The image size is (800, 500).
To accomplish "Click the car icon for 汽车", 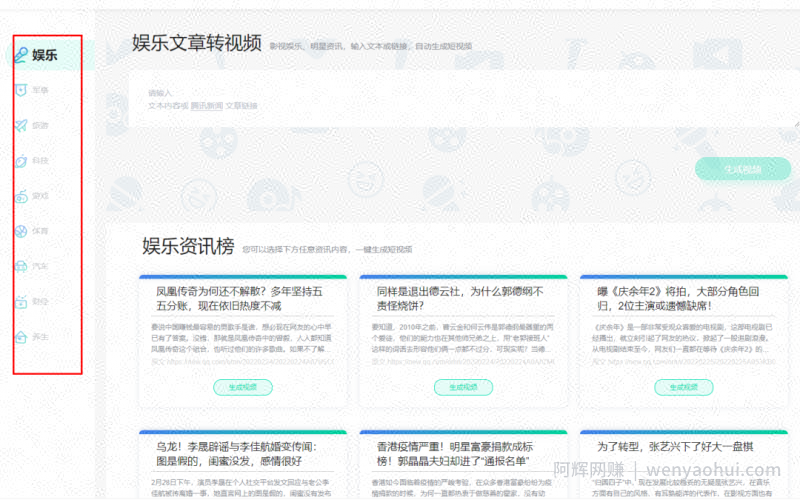I will (21, 266).
